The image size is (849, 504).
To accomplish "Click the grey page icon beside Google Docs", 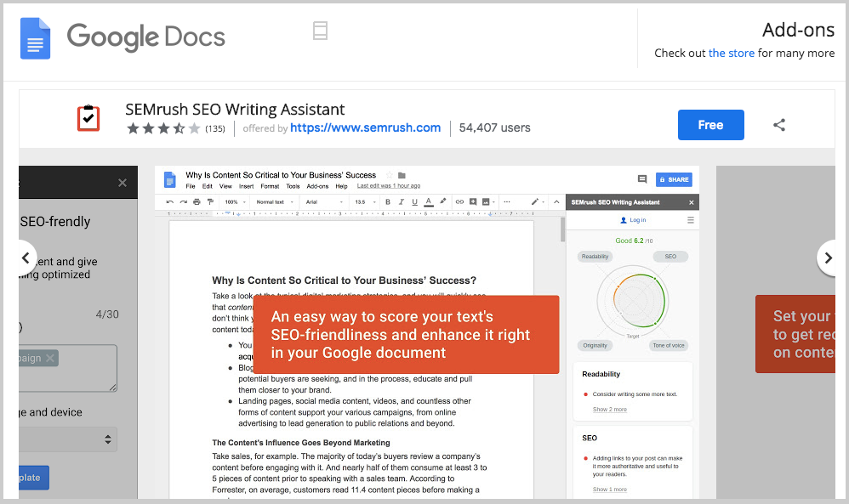I will [x=320, y=31].
